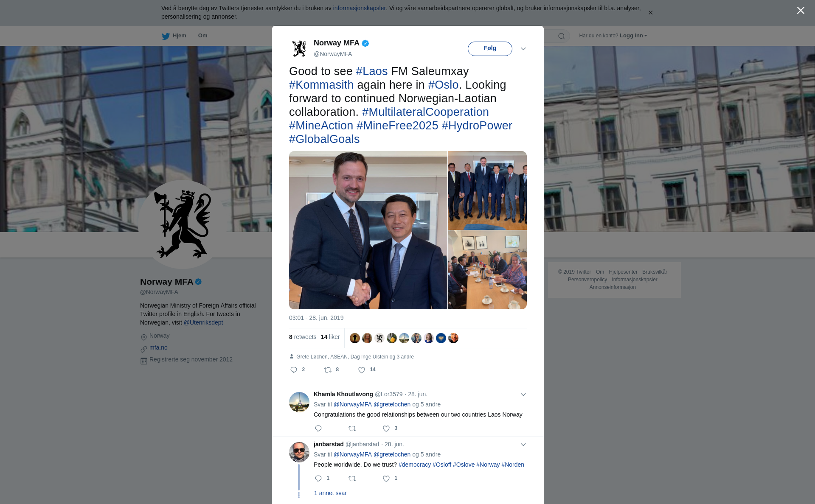Screen dimensions: 815x504
Task: Dismiss the cookie notice banner
Action: [x=650, y=13]
